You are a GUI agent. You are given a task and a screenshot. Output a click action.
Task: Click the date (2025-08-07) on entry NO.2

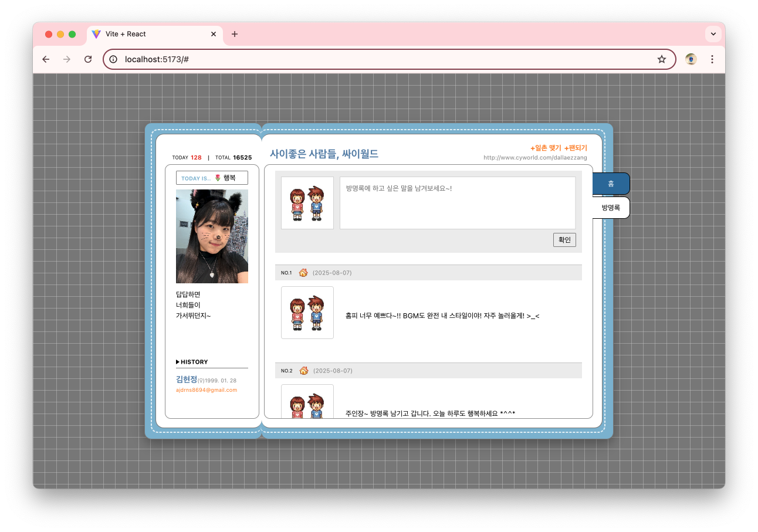pos(333,371)
